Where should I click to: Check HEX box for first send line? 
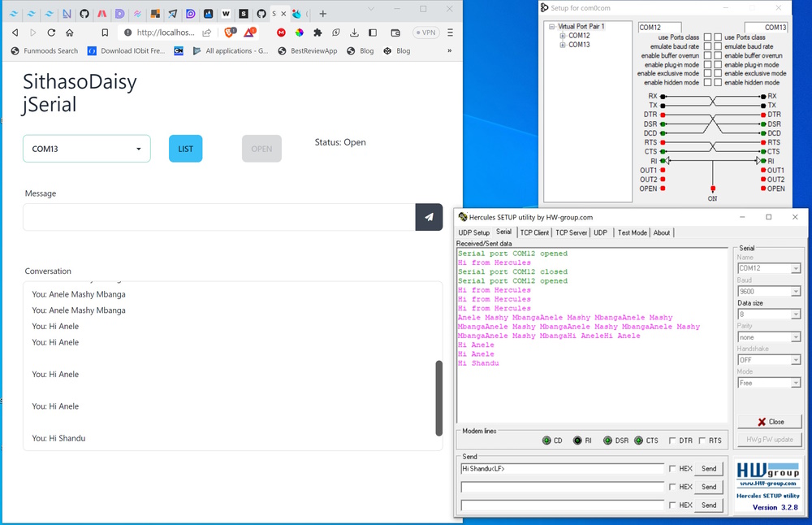(x=672, y=469)
